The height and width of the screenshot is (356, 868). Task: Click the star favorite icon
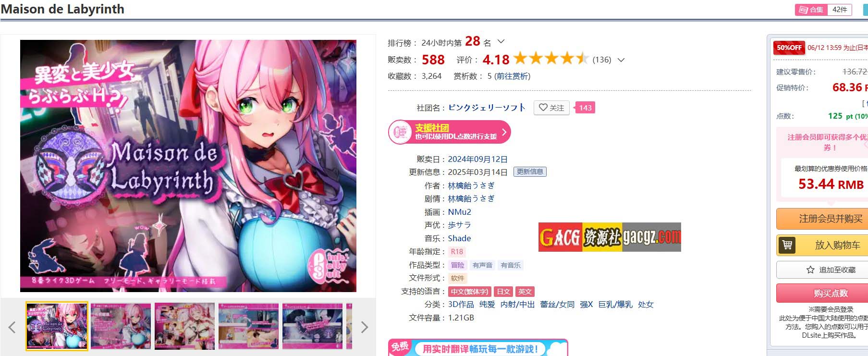pos(810,270)
